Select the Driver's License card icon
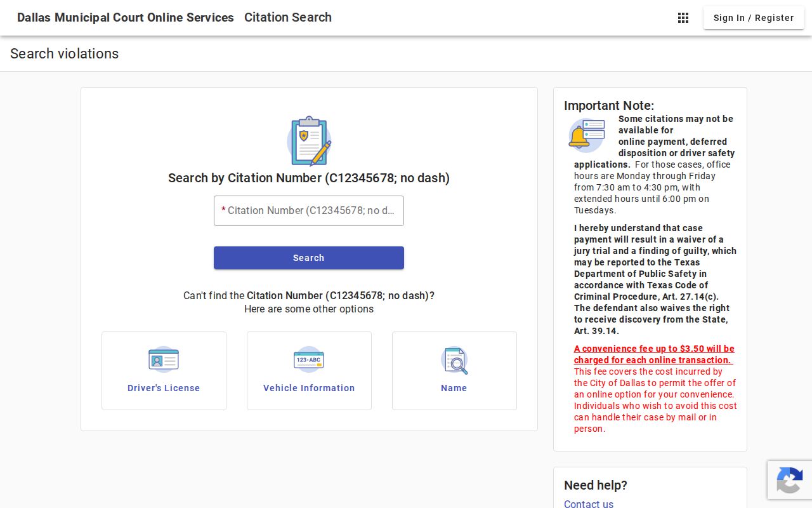The height and width of the screenshot is (508, 812). pyautogui.click(x=164, y=359)
